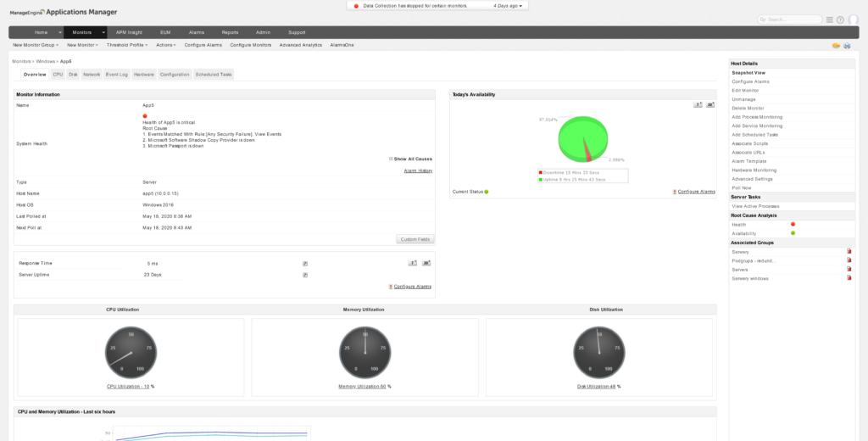Open 30-day report icon in Today's Availability
Viewport: 868px width, 441px height.
pos(710,105)
